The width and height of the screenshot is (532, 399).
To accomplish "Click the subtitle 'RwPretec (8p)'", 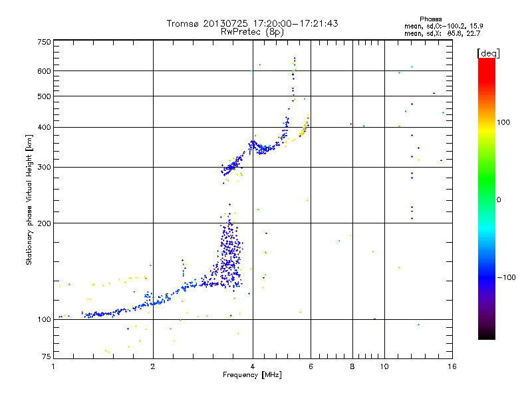I will click(x=252, y=32).
